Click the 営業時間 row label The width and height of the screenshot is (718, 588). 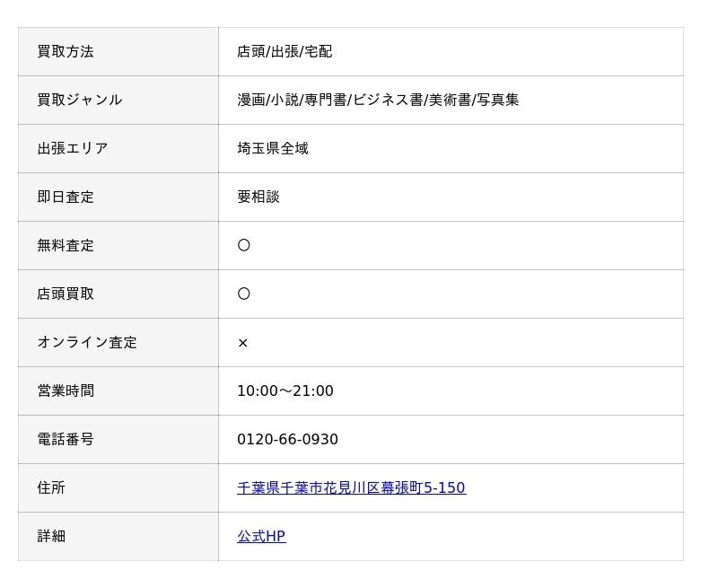pos(66,391)
